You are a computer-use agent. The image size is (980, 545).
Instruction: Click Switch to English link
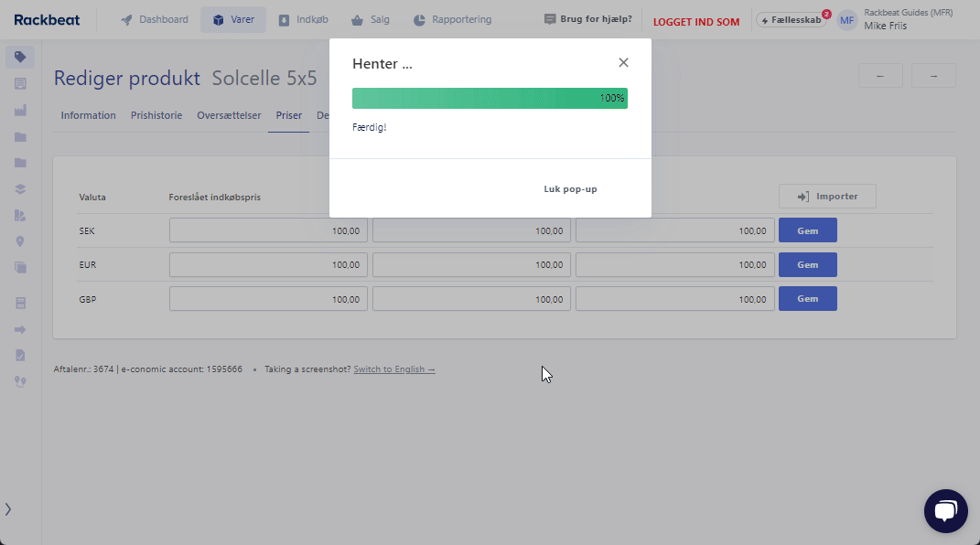point(394,369)
